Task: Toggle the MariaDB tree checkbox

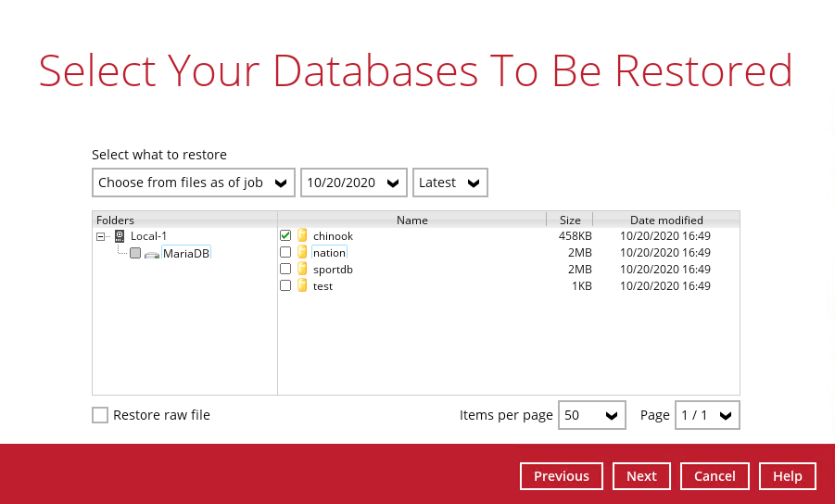Action: tap(135, 254)
